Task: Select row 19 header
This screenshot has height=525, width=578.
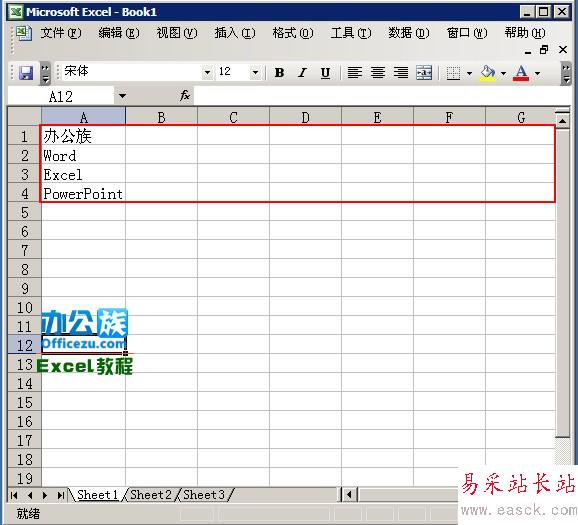Action: click(x=24, y=478)
